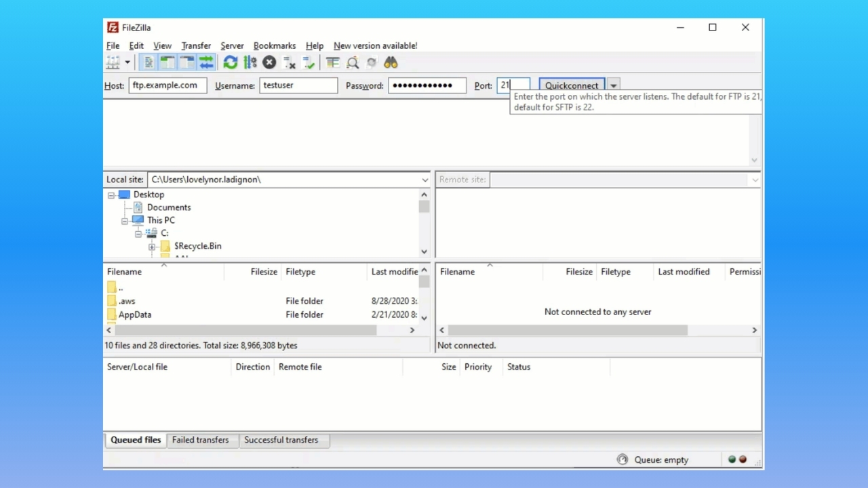Click the local tree scroll down arrow
Image resolution: width=868 pixels, height=488 pixels.
coord(425,251)
